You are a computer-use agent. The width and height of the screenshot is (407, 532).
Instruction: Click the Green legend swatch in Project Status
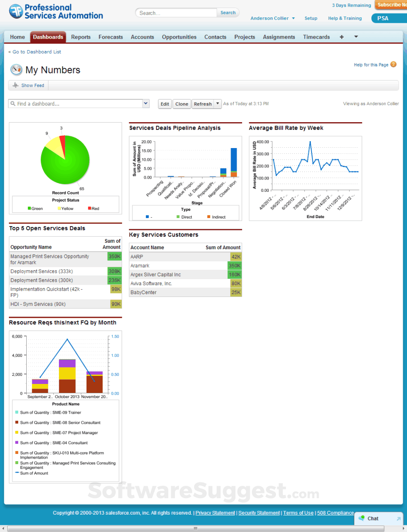(29, 208)
